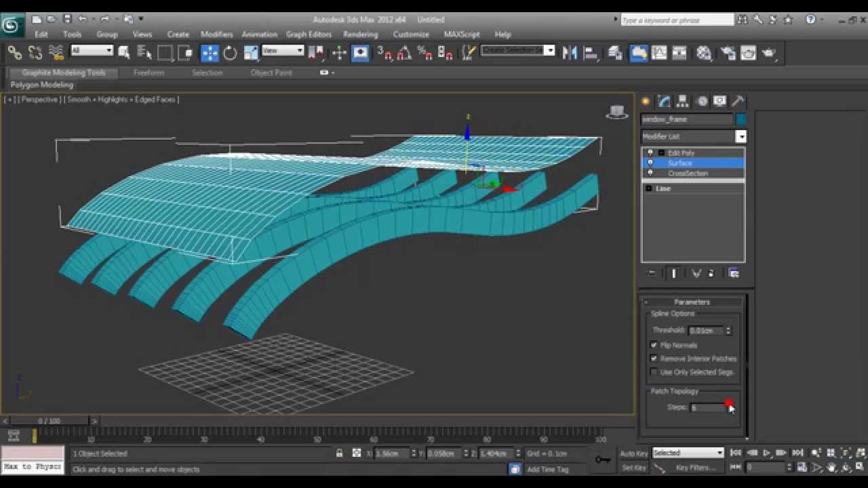Disable the Flip Normals checkbox
This screenshot has width=868, height=488.
[654, 345]
